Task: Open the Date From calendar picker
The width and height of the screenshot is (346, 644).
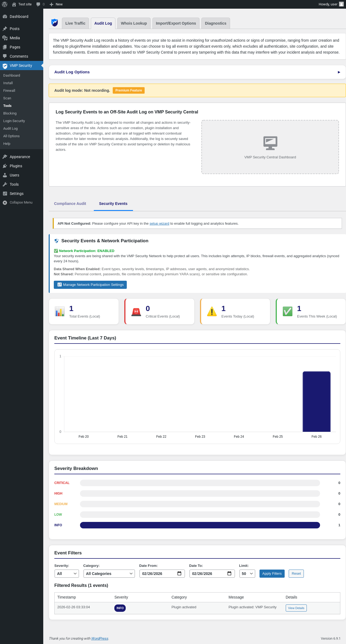Action: pyautogui.click(x=179, y=574)
